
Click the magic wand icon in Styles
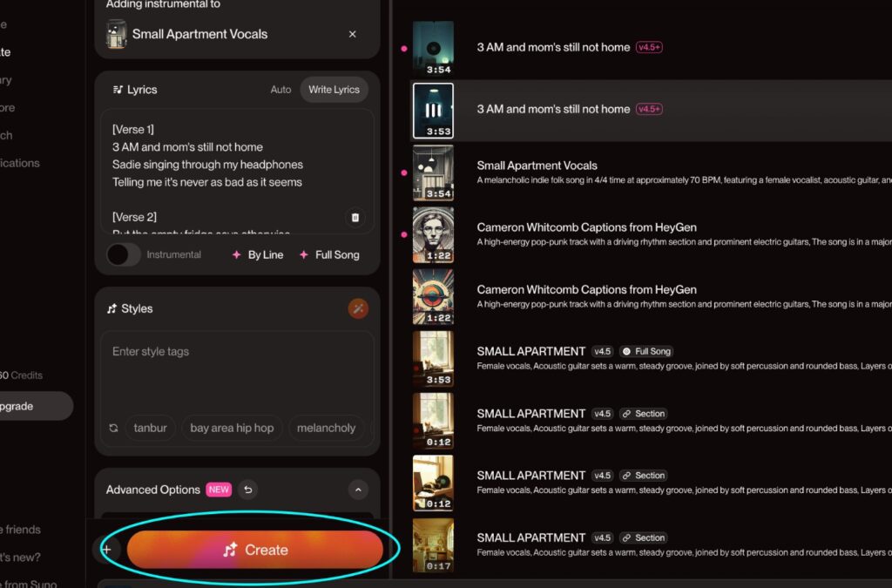(358, 308)
